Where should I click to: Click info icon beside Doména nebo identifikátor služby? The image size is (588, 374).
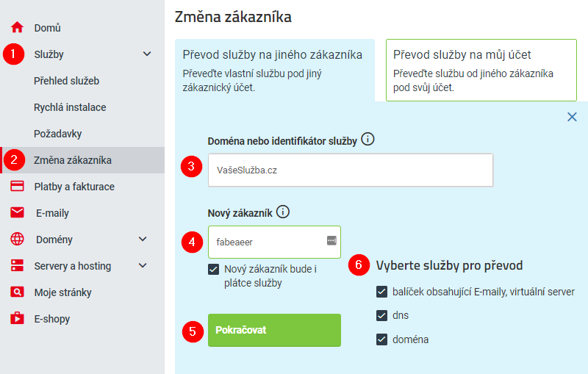click(368, 139)
